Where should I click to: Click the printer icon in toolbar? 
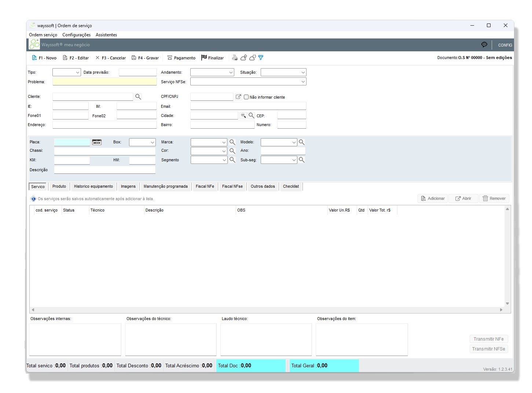(235, 58)
